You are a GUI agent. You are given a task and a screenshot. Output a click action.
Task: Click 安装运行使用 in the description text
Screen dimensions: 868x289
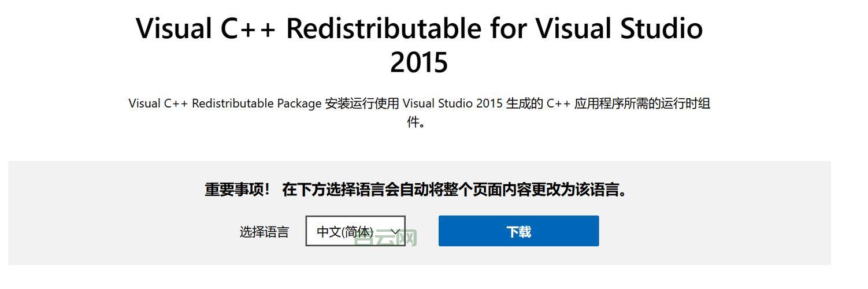coord(362,103)
